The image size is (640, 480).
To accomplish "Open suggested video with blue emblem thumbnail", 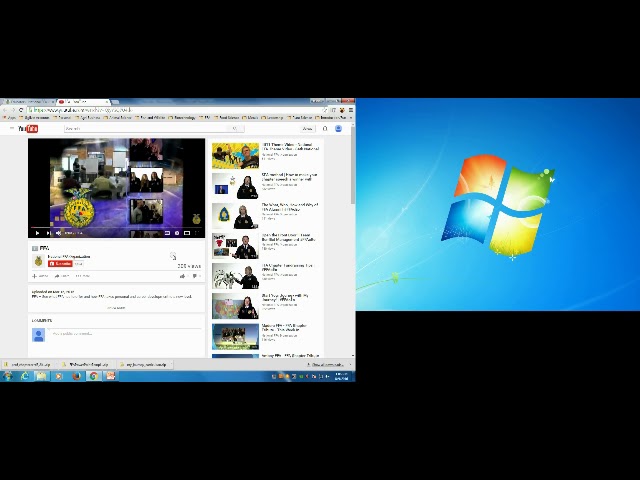I will coord(235,216).
